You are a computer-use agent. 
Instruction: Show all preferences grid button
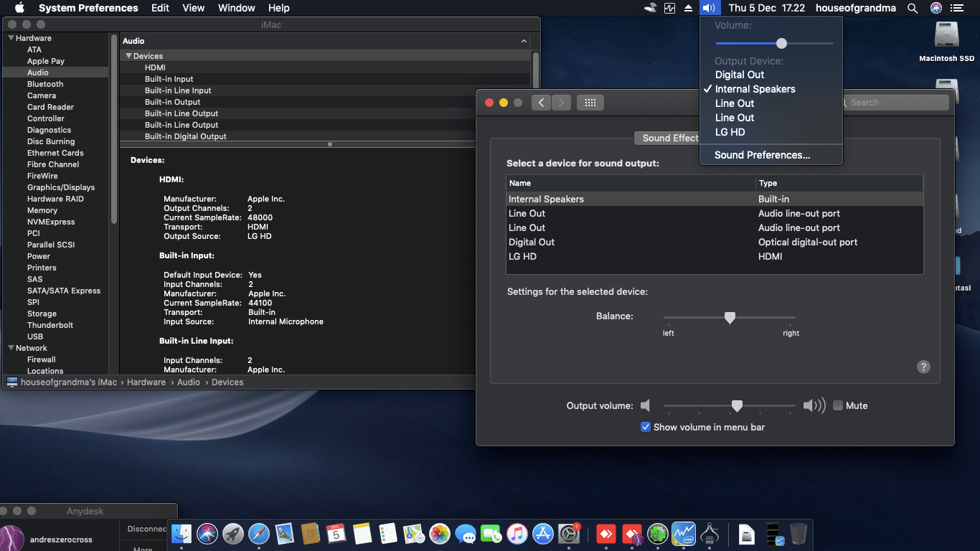point(590,103)
